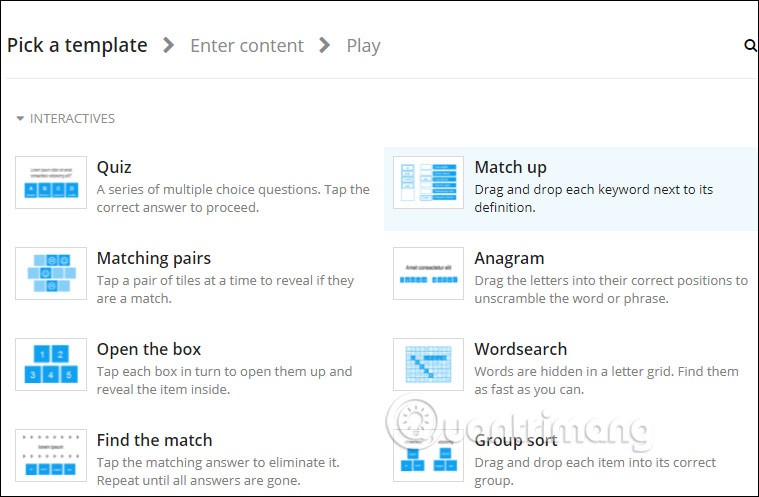Collapse the Interactives section
The width and height of the screenshot is (759, 497).
(21, 119)
